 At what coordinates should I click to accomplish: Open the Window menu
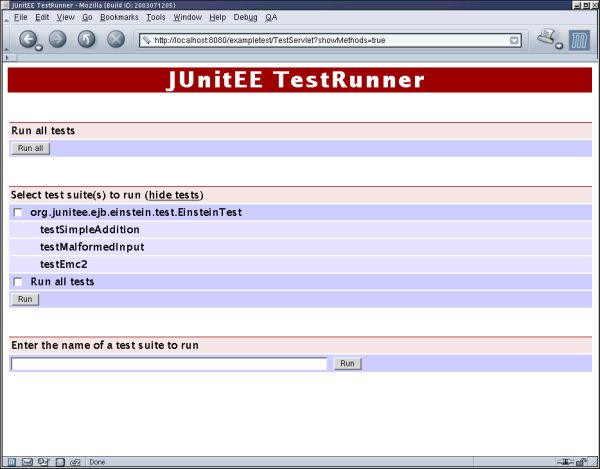[188, 18]
